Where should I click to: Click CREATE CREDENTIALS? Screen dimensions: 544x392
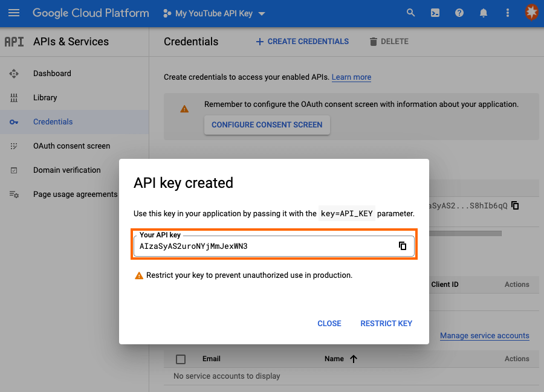point(302,42)
